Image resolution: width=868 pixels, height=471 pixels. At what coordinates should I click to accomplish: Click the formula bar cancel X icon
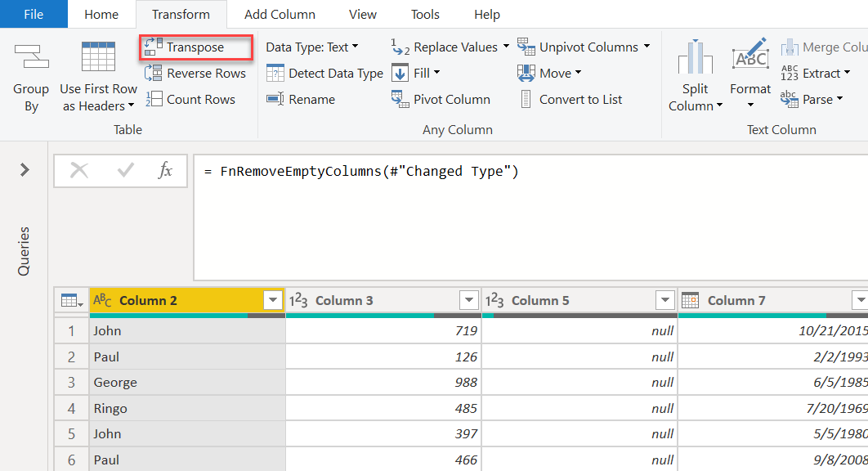79,170
